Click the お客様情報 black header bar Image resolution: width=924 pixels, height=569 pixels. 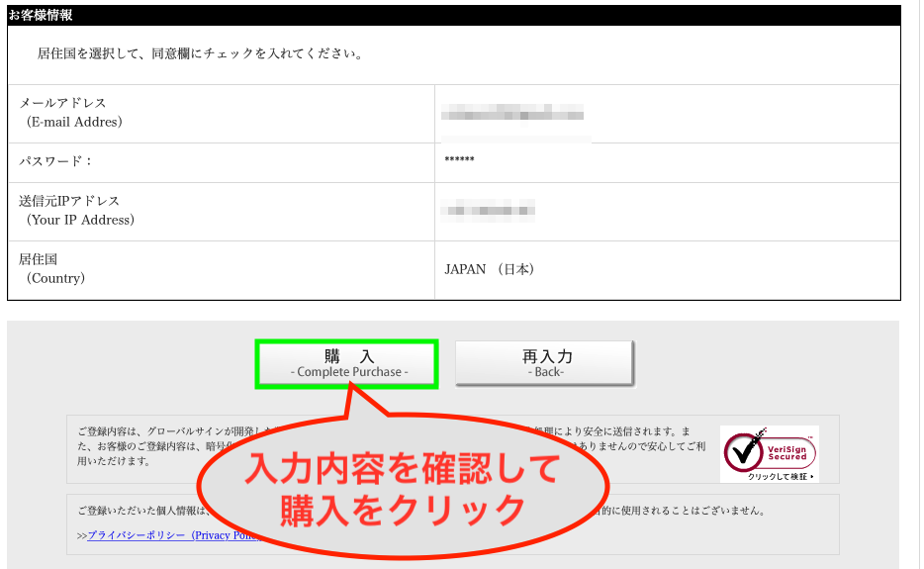[453, 16]
